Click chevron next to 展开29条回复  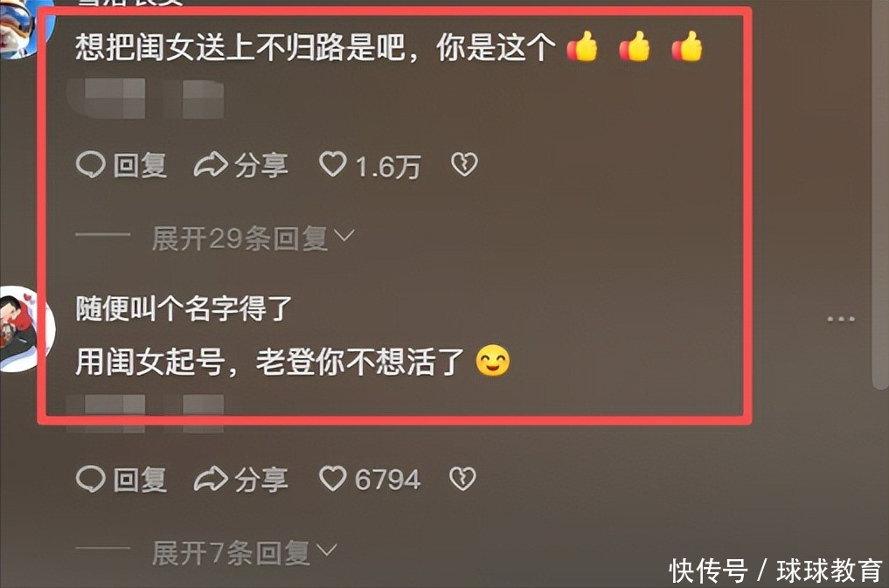tap(344, 236)
